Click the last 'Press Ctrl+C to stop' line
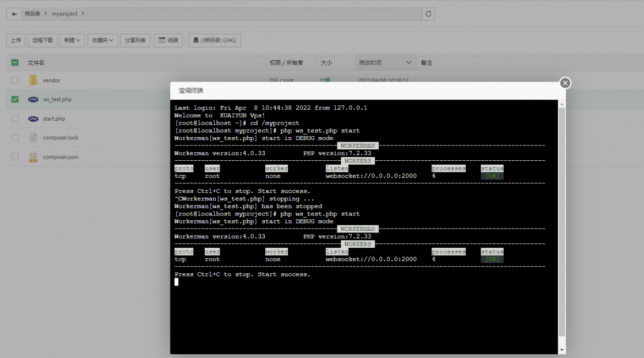644x358 pixels. point(242,275)
